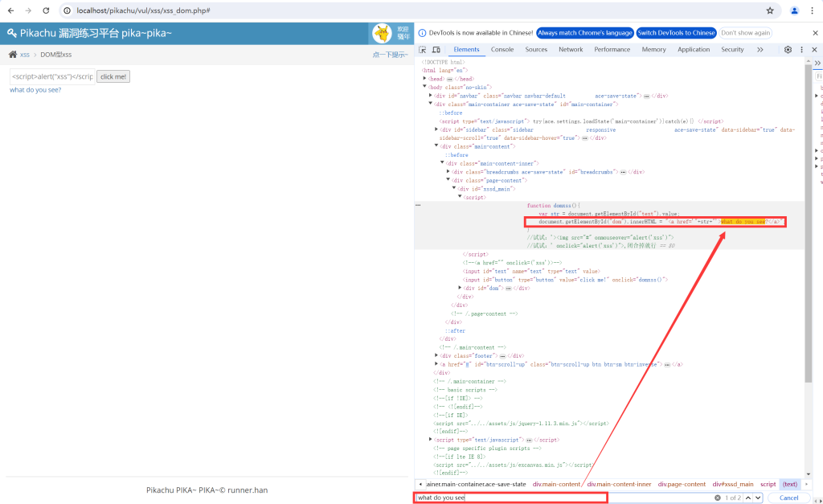Image resolution: width=823 pixels, height=504 pixels.
Task: Expand the btn-scroll-up anchor node
Action: 436,364
